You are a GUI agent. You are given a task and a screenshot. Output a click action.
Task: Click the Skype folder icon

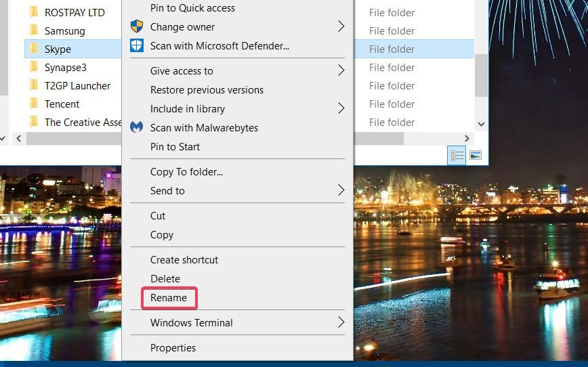[x=34, y=48]
